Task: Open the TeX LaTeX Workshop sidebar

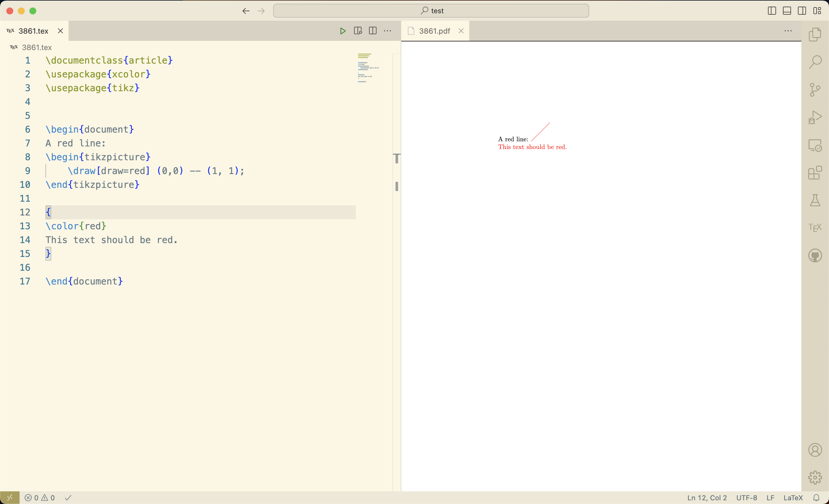Action: [x=815, y=228]
